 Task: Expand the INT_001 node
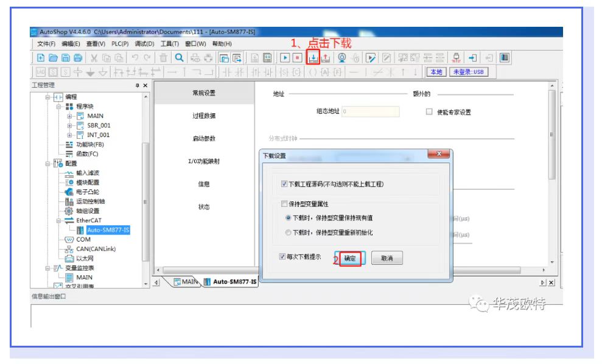point(69,135)
